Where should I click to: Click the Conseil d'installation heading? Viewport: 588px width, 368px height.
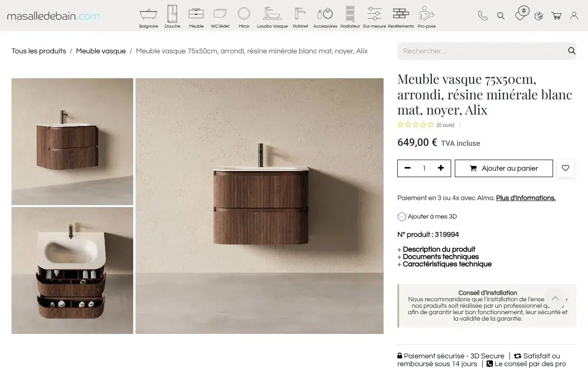[488, 293]
